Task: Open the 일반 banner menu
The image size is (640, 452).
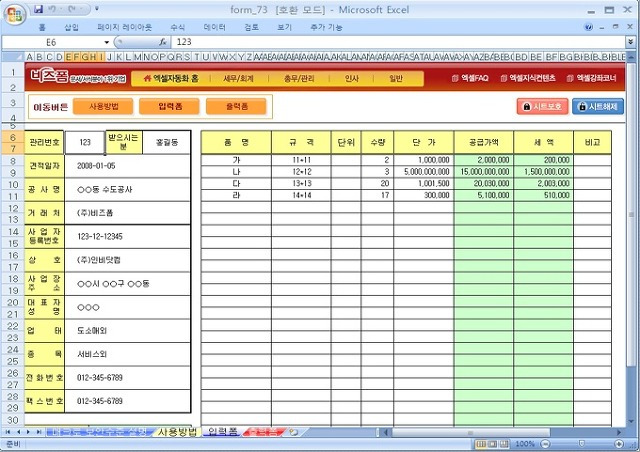Action: 396,78
